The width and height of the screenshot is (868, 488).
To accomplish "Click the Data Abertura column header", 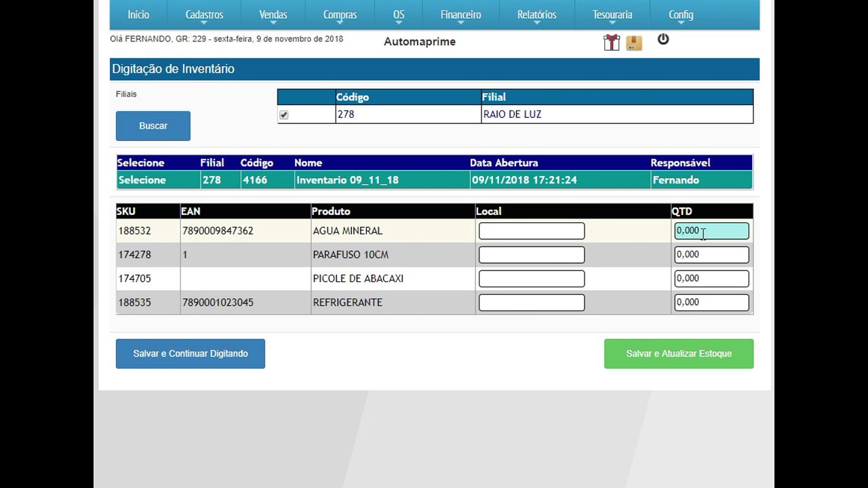I will point(504,163).
